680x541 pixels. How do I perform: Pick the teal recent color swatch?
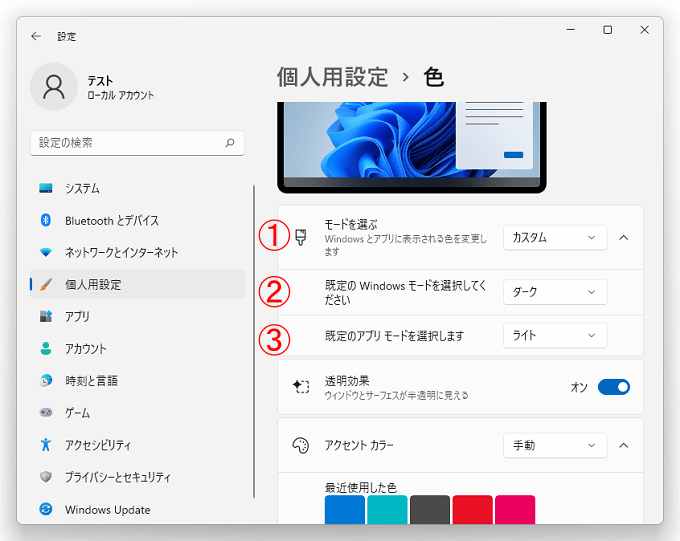(x=387, y=509)
